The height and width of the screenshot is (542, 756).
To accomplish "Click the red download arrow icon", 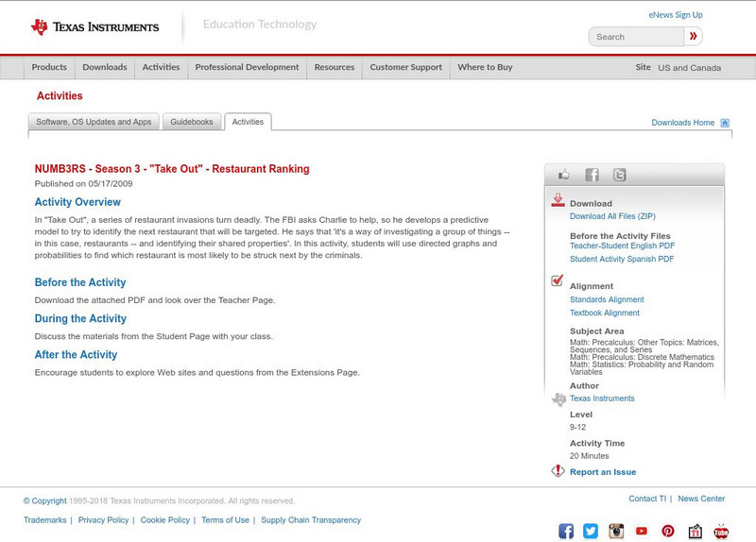I will (x=558, y=200).
